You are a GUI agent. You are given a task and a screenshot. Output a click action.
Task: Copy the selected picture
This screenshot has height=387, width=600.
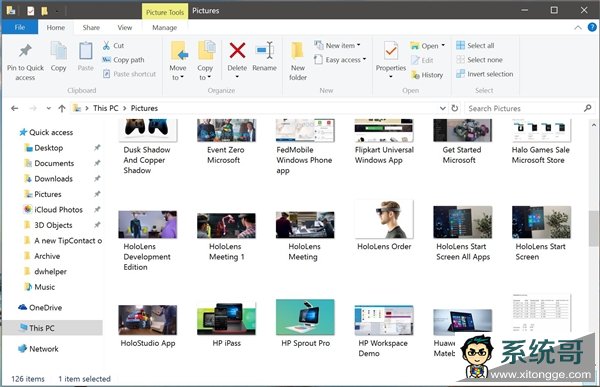click(59, 57)
